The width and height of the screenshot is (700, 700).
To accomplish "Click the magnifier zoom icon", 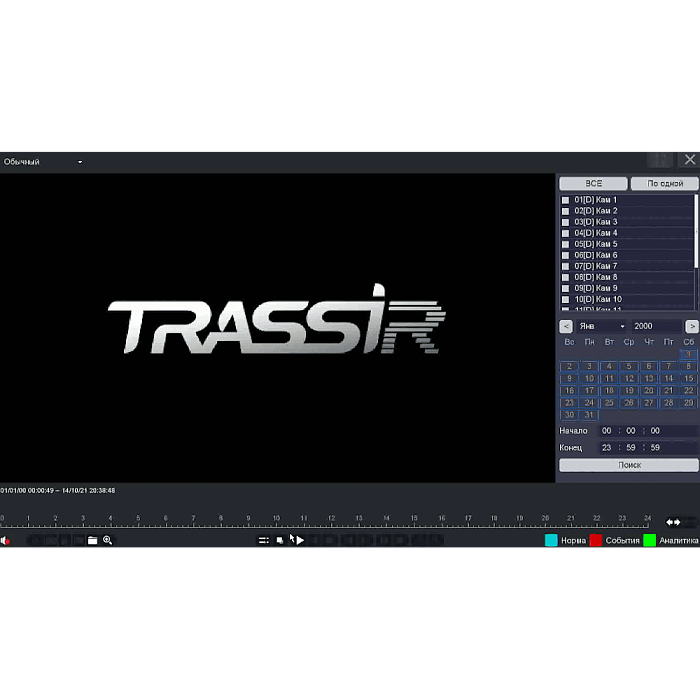I will 108,540.
